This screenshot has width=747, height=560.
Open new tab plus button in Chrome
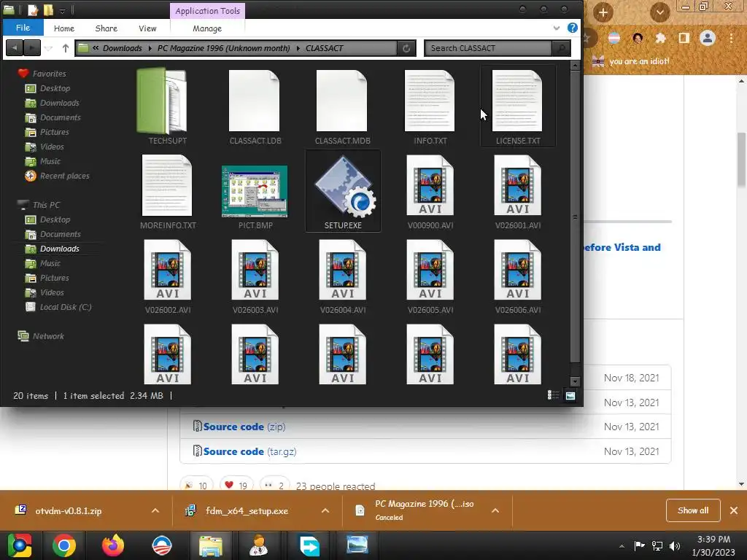603,12
